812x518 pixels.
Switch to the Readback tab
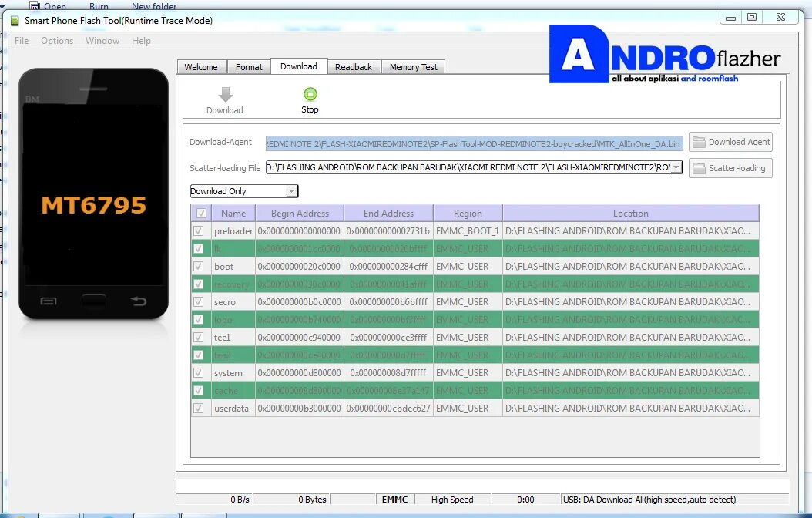point(353,67)
